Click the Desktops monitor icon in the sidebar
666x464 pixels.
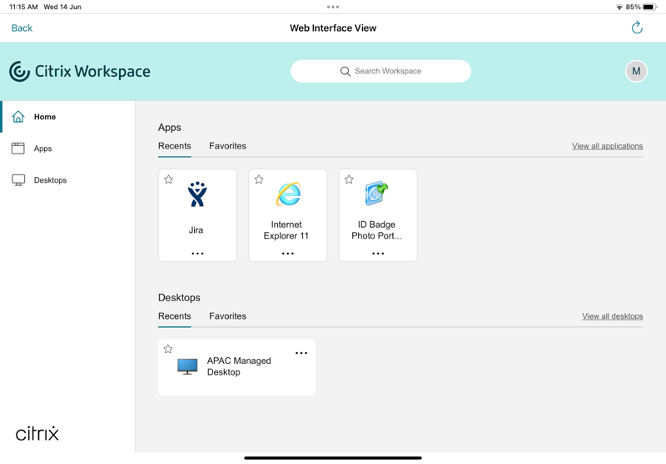[x=18, y=180]
